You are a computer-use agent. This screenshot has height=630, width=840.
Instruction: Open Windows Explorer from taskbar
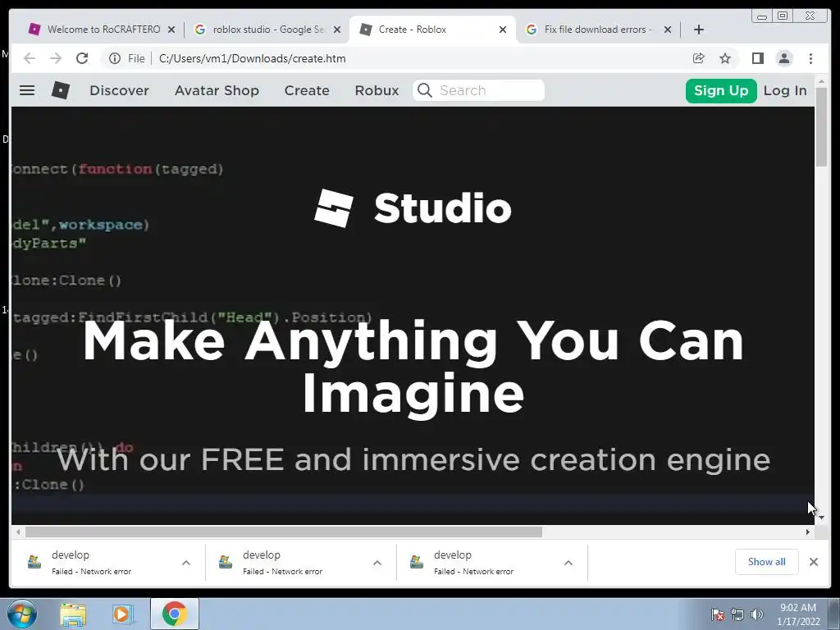tap(73, 614)
